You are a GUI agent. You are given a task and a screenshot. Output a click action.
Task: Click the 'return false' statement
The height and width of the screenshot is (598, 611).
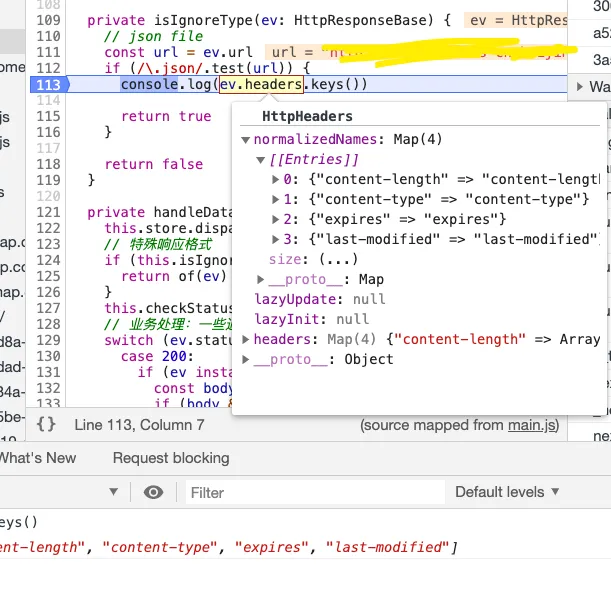point(154,164)
